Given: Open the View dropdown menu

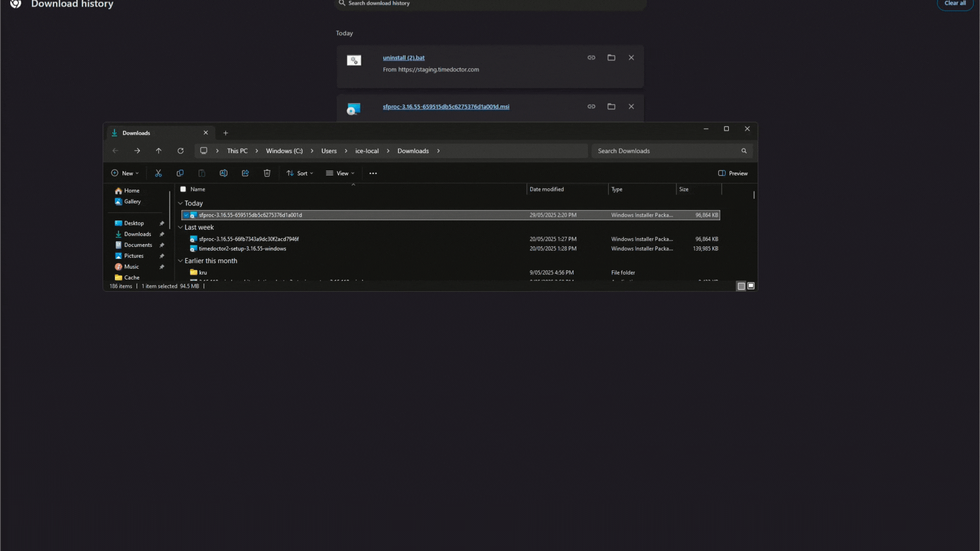Looking at the screenshot, I should (340, 173).
